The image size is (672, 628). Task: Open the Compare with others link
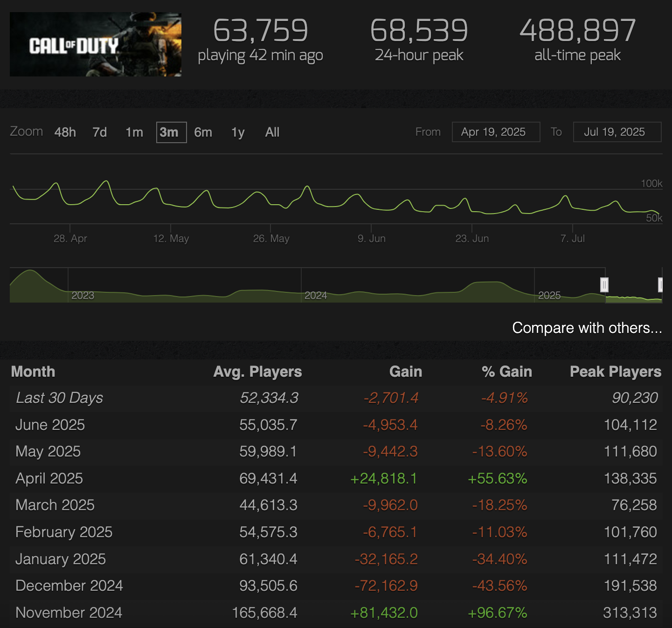pyautogui.click(x=587, y=328)
